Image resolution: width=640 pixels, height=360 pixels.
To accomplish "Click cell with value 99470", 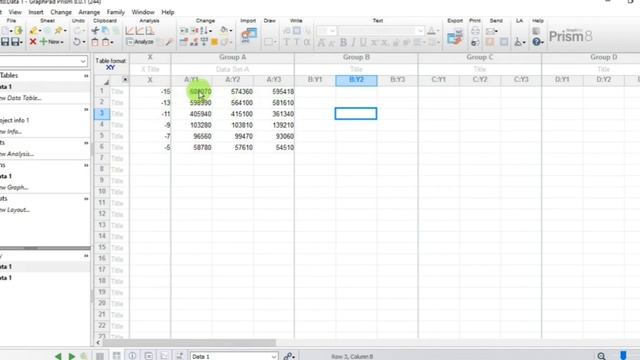I will coord(233,136).
